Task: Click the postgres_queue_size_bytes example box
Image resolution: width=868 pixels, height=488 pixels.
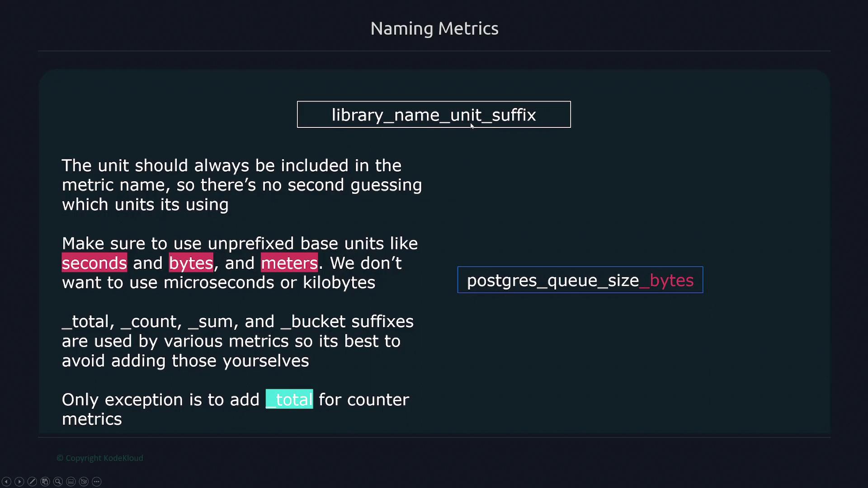Action: tap(580, 280)
